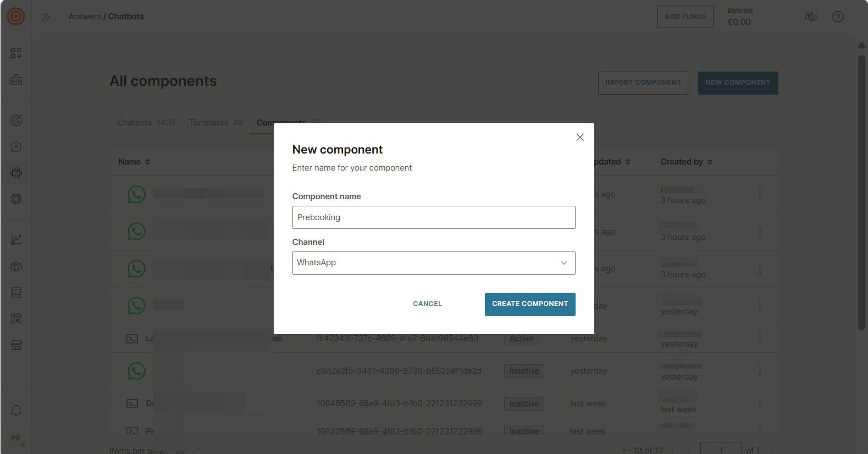This screenshot has width=868, height=454.
Task: Click ID c9d2e2f5-3431-4296-8739-b86258f1da2d
Action: pos(399,371)
